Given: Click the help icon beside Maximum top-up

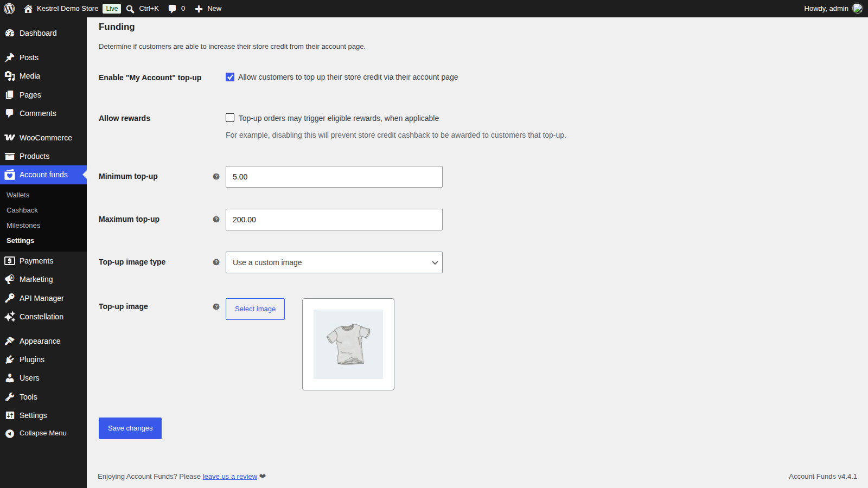Looking at the screenshot, I should coord(216,220).
